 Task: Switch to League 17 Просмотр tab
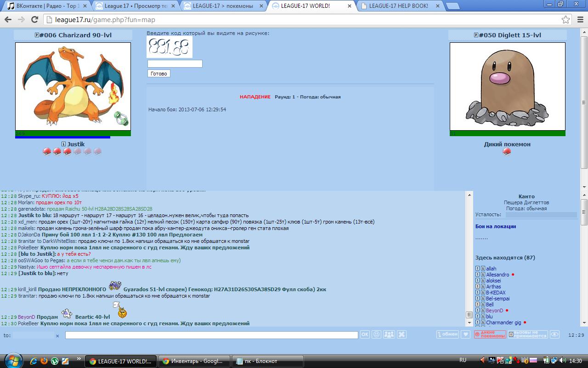click(x=135, y=6)
